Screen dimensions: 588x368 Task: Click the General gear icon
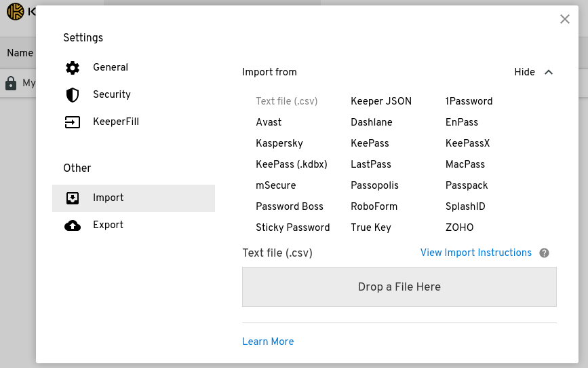[73, 67]
